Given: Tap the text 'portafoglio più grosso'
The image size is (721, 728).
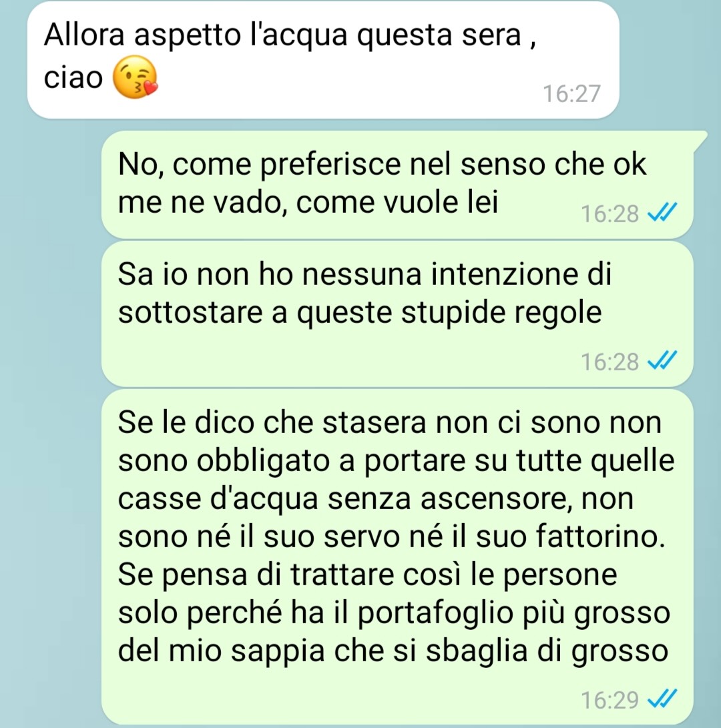Looking at the screenshot, I should pyautogui.click(x=514, y=614).
